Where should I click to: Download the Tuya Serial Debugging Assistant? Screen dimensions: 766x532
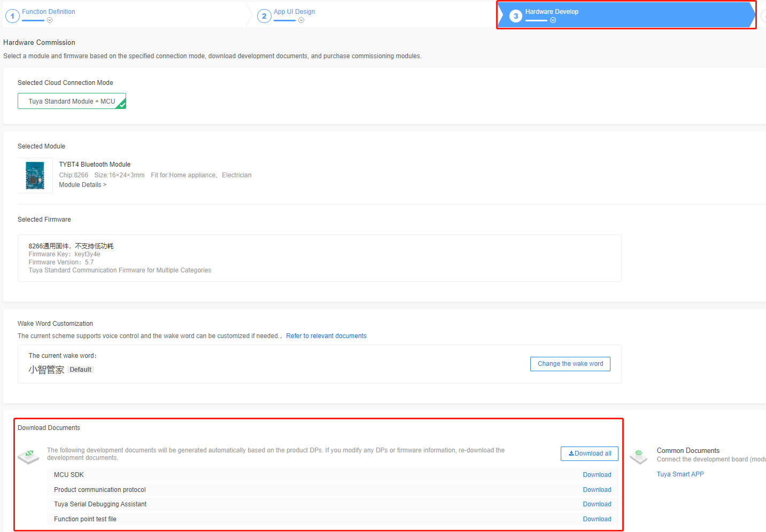click(x=597, y=504)
